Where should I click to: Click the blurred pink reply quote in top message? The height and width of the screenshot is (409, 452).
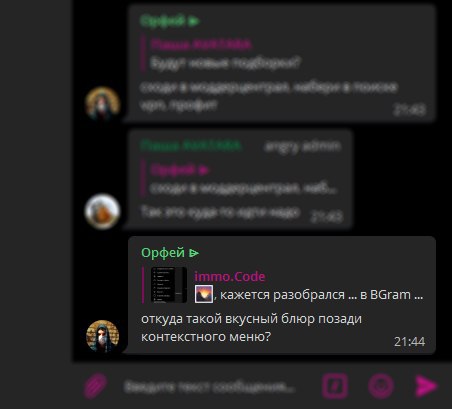coord(221,53)
